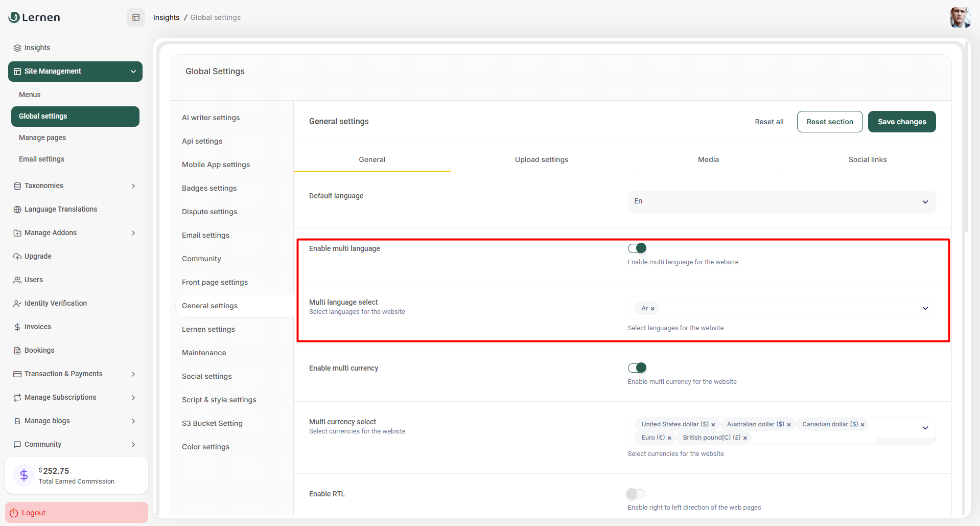Click the Reset section button
This screenshot has height=526, width=980.
coord(829,122)
